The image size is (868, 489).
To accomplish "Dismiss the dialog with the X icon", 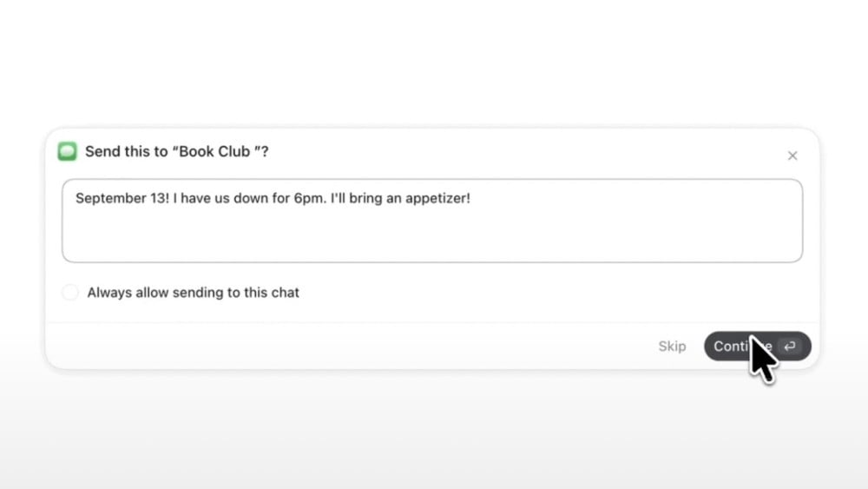I will point(792,155).
